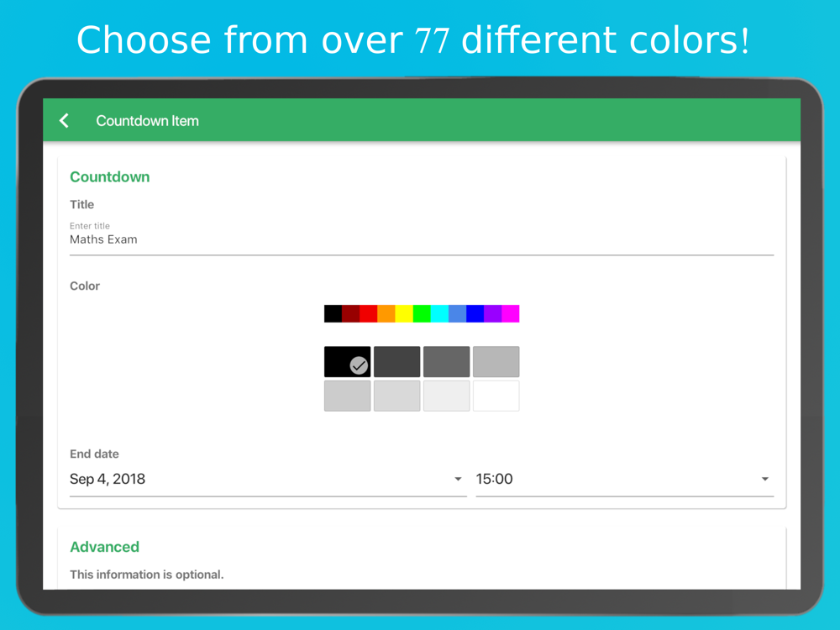
Task: Go back using the header arrow
Action: tap(64, 120)
